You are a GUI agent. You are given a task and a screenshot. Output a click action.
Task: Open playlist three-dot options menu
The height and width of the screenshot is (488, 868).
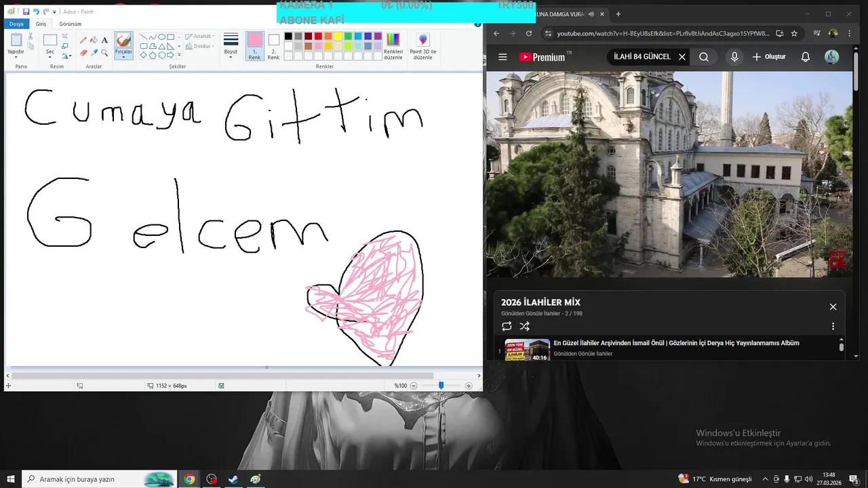coord(833,326)
